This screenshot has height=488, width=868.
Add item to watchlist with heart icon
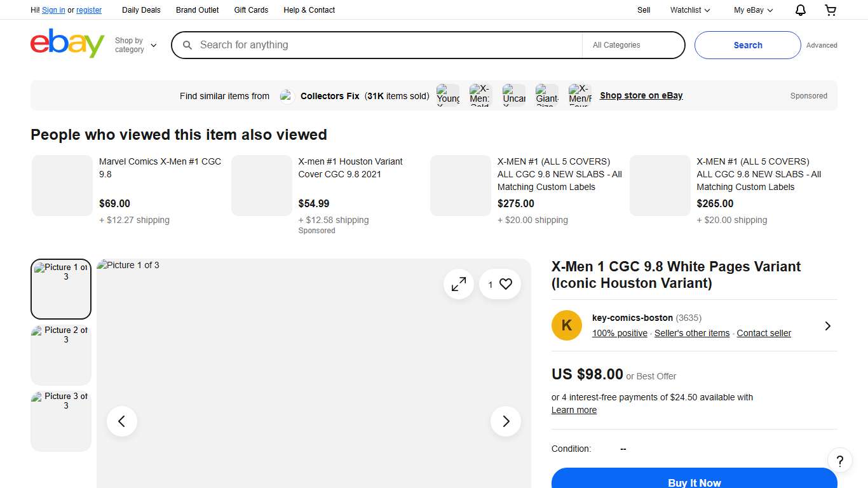[505, 285]
